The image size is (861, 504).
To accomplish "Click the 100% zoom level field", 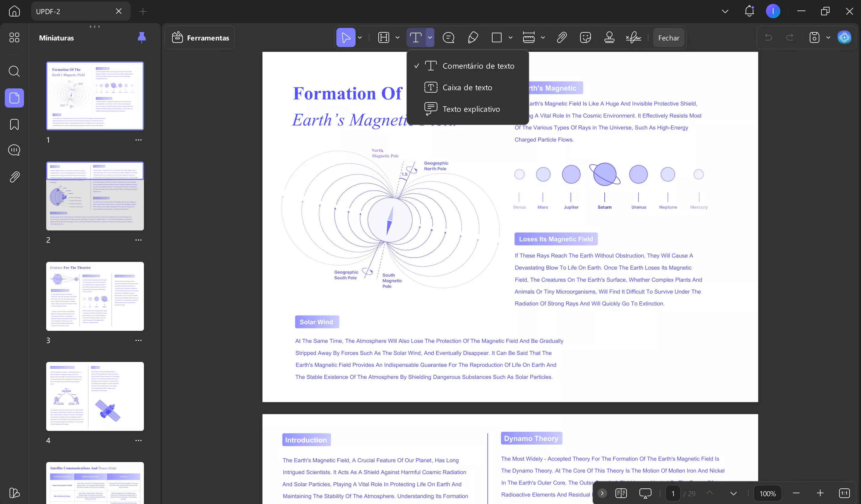I will [x=767, y=494].
